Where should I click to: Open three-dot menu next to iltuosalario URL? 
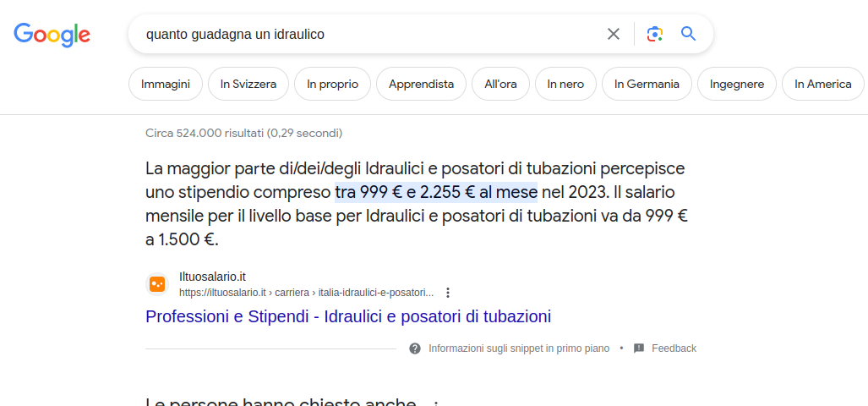click(x=449, y=293)
